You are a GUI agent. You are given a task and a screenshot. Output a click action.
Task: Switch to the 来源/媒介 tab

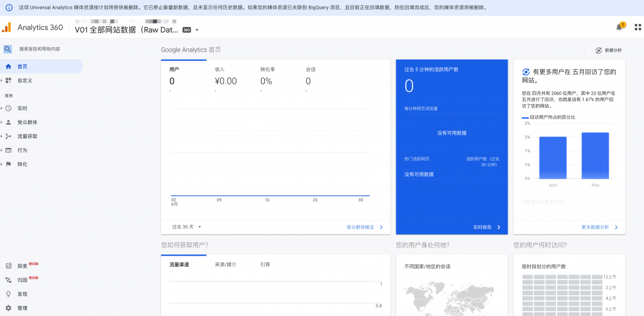[x=226, y=264]
